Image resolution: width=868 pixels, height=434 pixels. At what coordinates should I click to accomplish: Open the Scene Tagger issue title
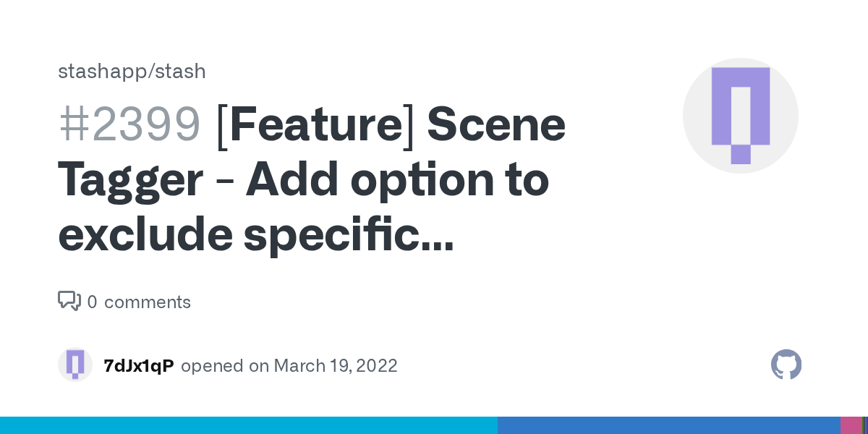[x=312, y=180]
